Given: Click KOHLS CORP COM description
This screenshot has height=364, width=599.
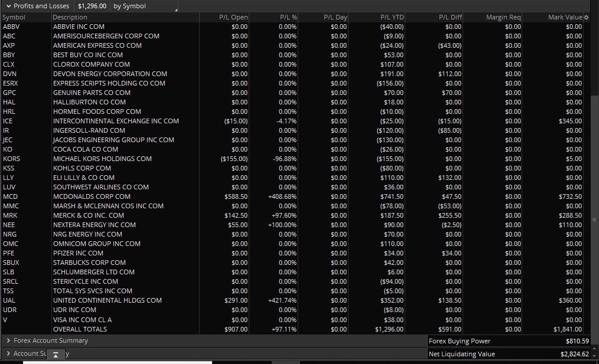Looking at the screenshot, I should click(x=82, y=168).
